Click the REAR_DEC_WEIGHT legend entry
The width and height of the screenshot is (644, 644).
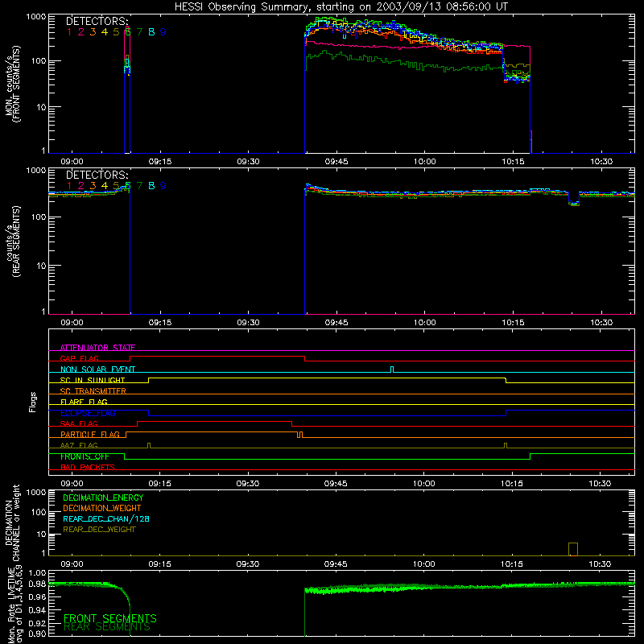coord(99,530)
